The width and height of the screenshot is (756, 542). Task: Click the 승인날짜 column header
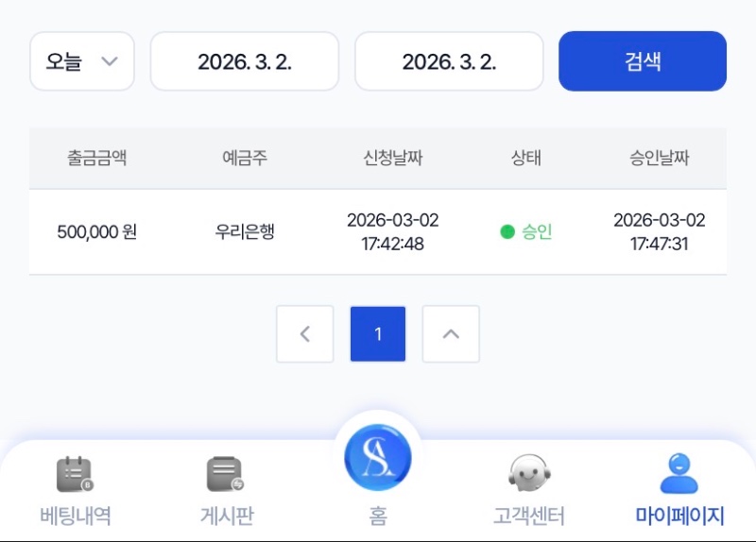tap(660, 158)
